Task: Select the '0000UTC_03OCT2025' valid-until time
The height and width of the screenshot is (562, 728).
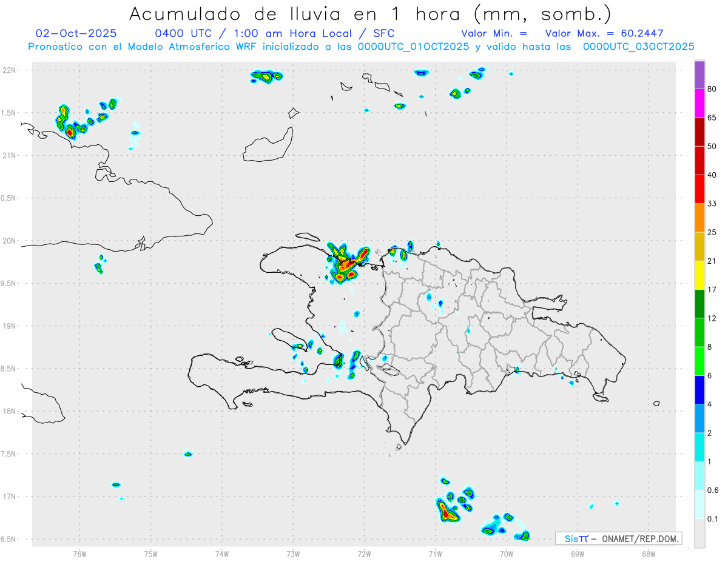Action: 639,47
